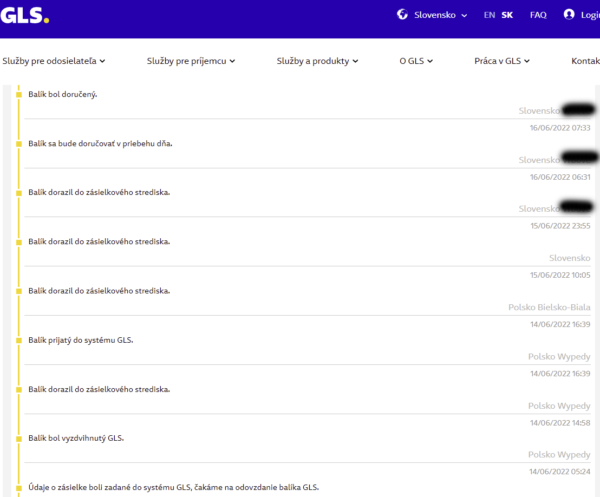Open the FAQ link
The width and height of the screenshot is (600, 497).
coord(538,15)
